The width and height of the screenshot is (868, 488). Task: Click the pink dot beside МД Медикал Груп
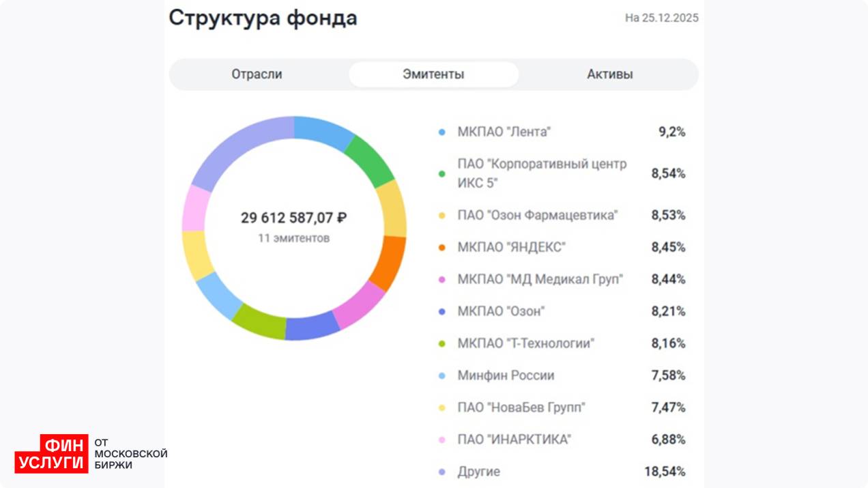pyautogui.click(x=442, y=279)
